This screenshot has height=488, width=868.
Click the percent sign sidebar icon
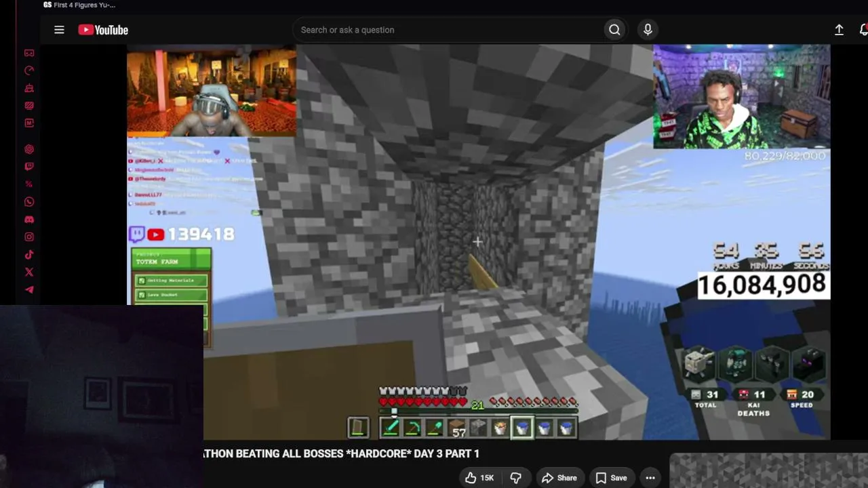pos(29,184)
